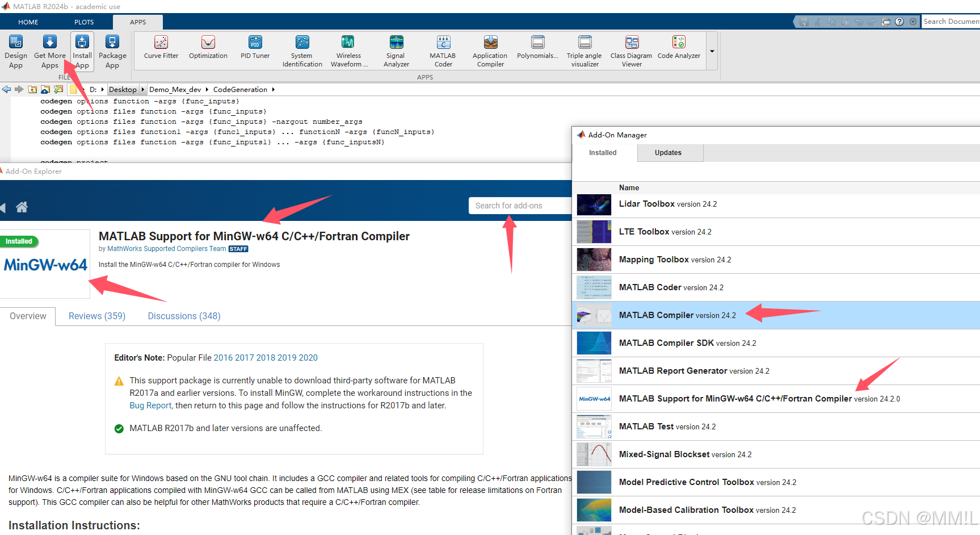Click the Add-On Explorer back arrow
The image size is (980, 535).
tap(2, 207)
